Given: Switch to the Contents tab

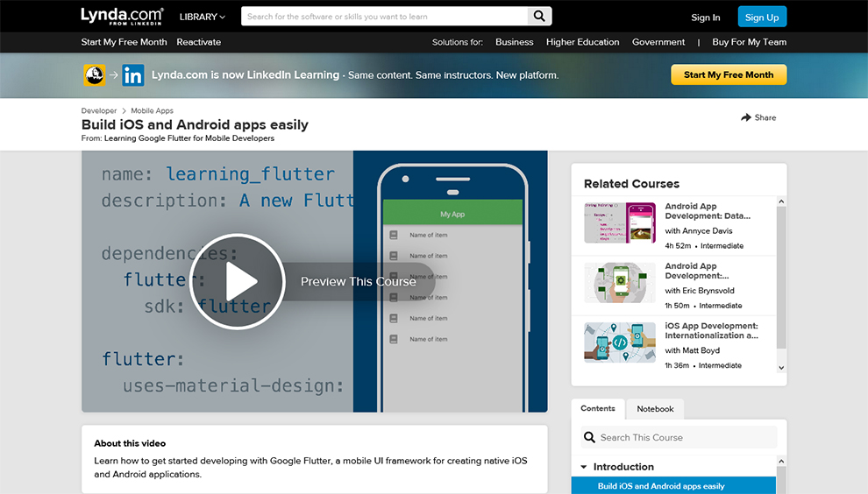Looking at the screenshot, I should (598, 408).
